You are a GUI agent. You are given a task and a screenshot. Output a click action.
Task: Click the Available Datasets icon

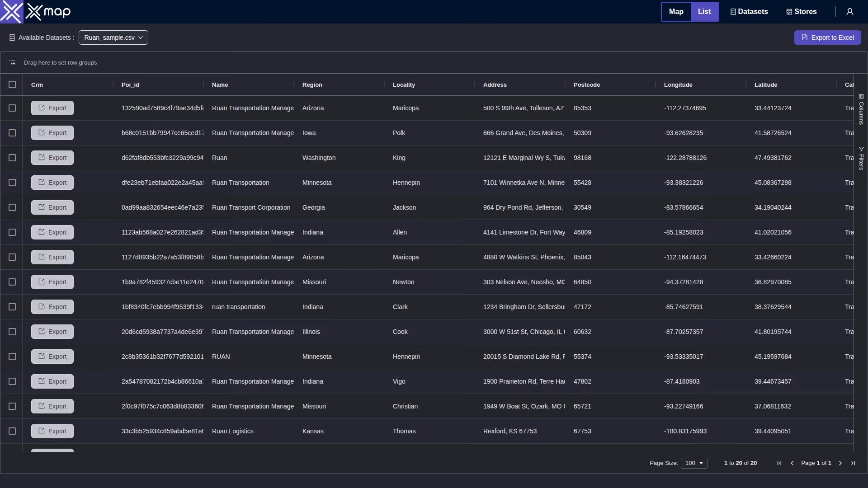[12, 38]
